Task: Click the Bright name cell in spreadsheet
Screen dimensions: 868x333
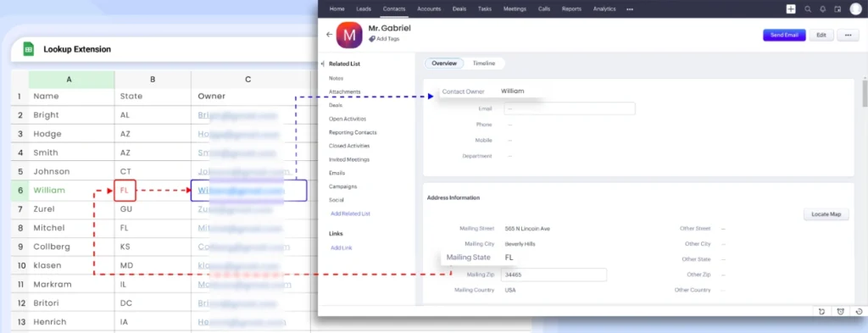Action: [71, 115]
